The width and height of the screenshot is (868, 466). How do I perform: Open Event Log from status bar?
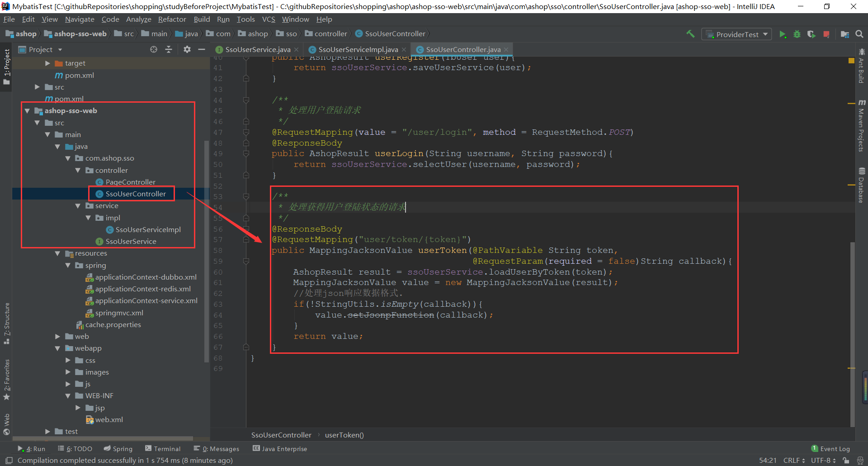tap(830, 449)
